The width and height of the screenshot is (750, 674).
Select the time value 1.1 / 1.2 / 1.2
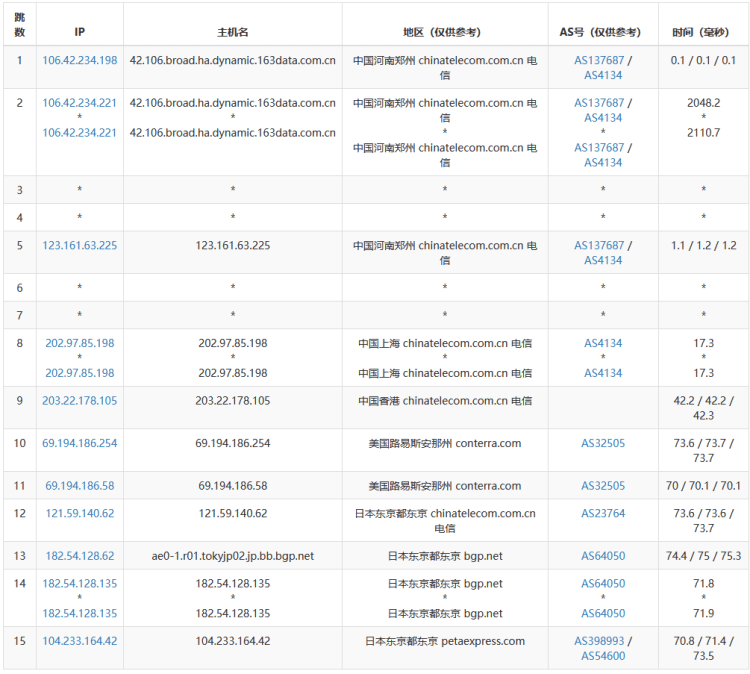pos(703,245)
